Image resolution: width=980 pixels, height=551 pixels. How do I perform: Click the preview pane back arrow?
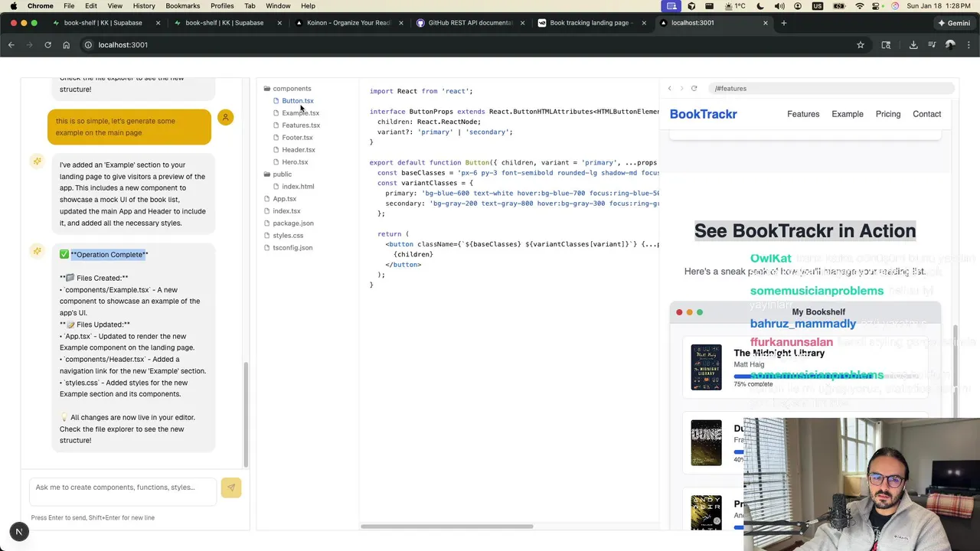(x=670, y=89)
